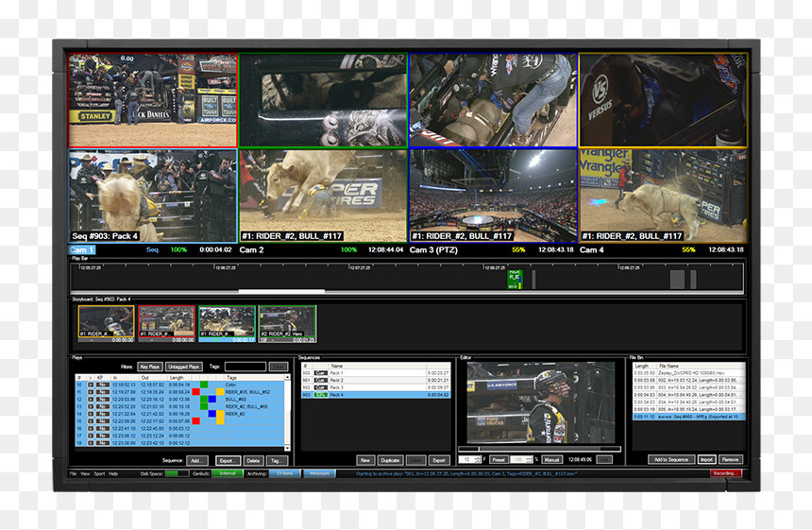812x530 pixels.
Task: Click the Messages button in status bar
Action: pyautogui.click(x=319, y=473)
